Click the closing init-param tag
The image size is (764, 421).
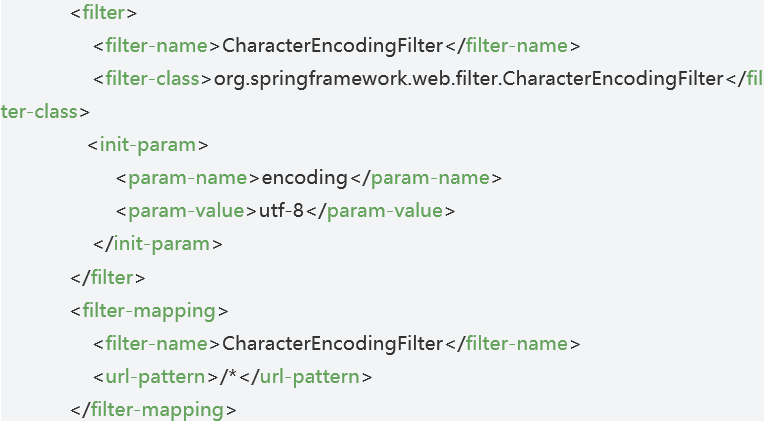(x=157, y=243)
